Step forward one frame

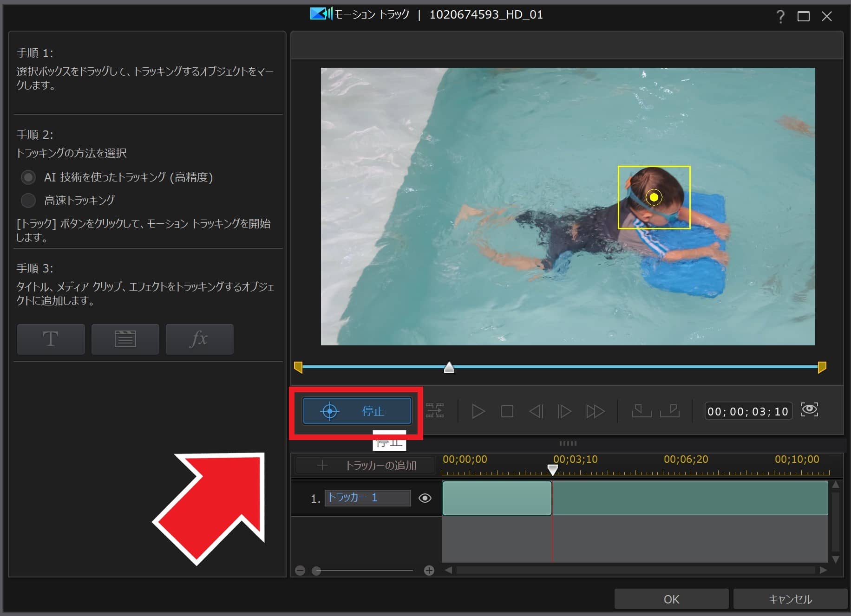coord(564,411)
